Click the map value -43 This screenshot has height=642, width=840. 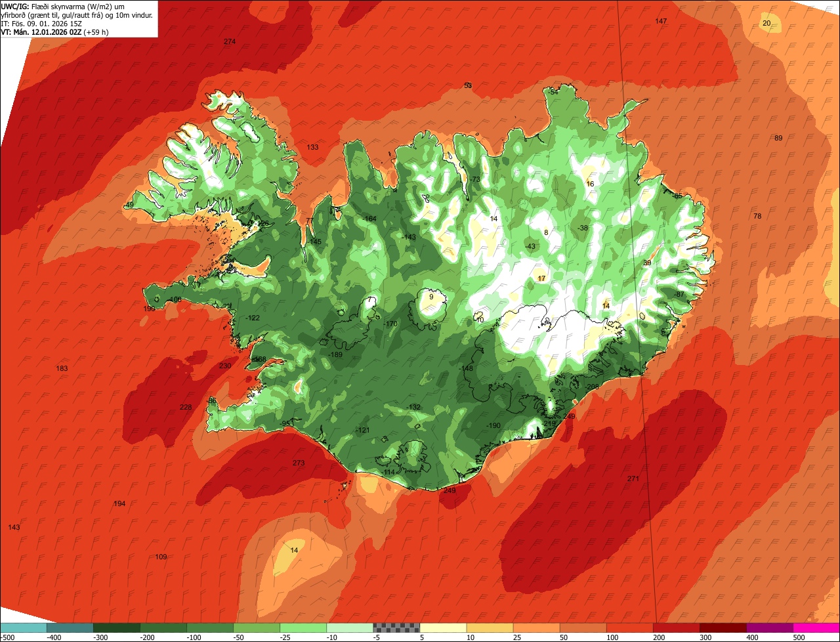[530, 246]
